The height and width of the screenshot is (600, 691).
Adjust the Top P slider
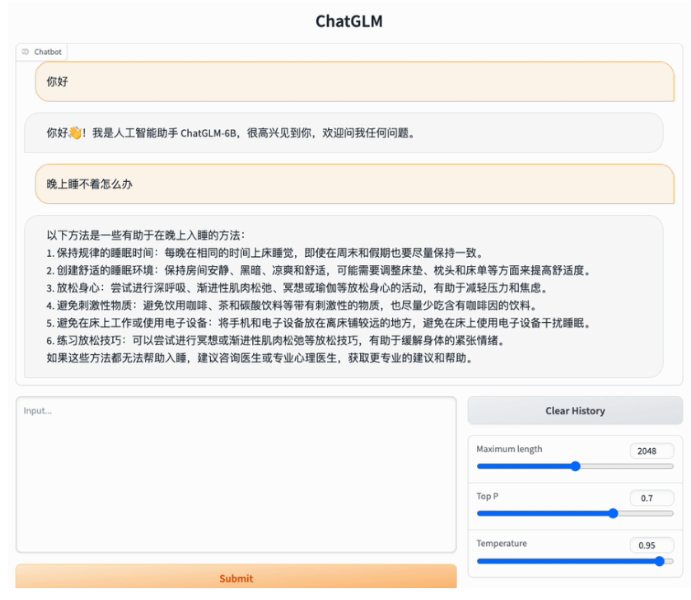pyautogui.click(x=575, y=513)
